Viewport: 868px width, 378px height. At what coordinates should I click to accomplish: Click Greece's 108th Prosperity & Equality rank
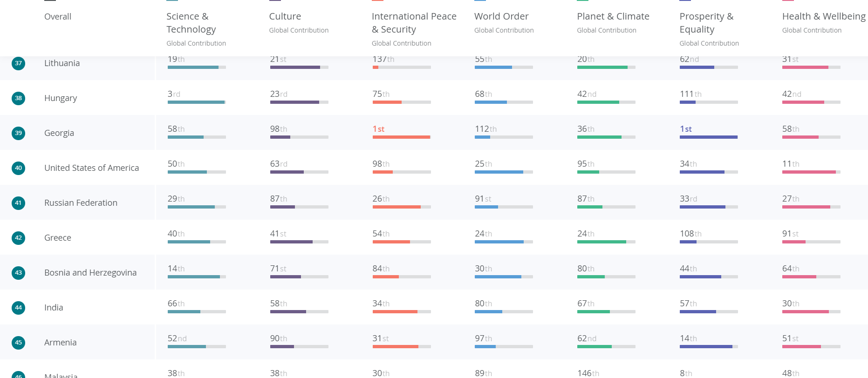coord(690,234)
